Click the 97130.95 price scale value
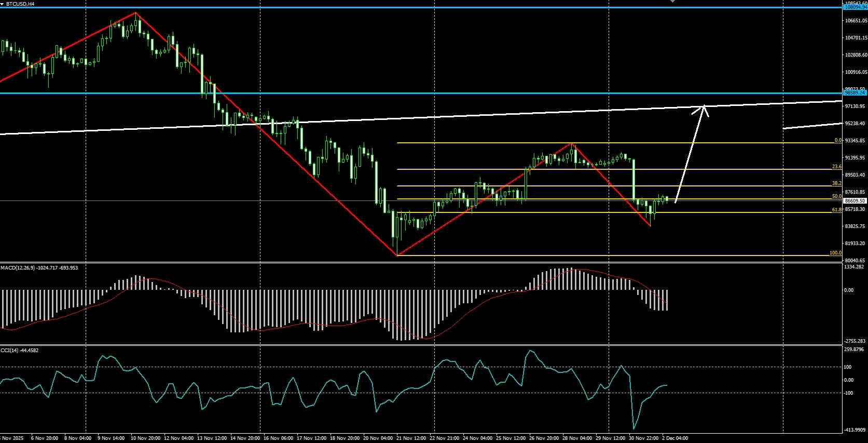 [856, 106]
